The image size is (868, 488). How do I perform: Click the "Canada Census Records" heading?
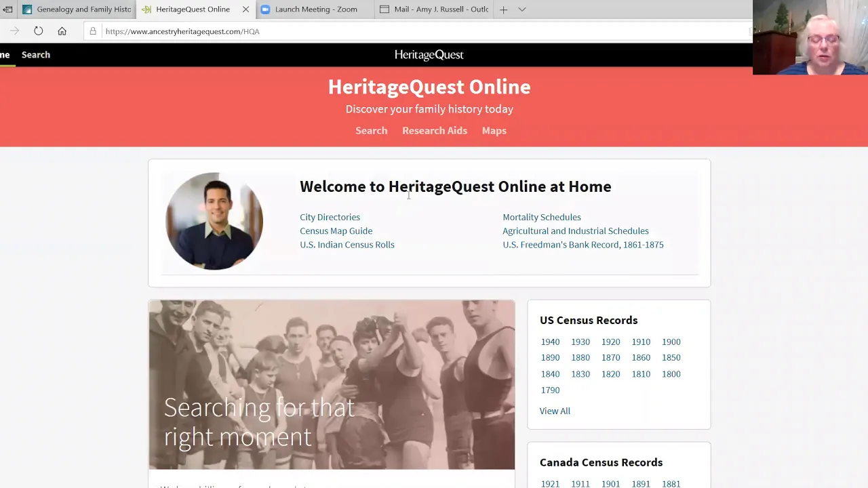tap(601, 463)
